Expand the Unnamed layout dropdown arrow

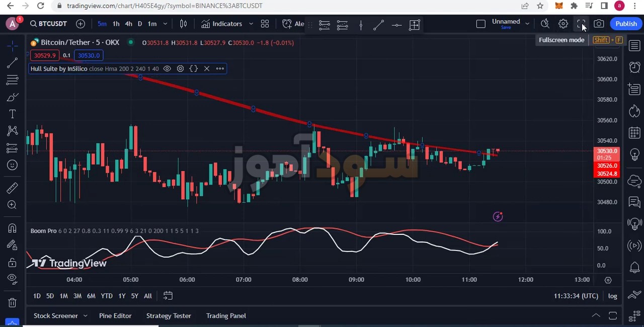click(527, 24)
